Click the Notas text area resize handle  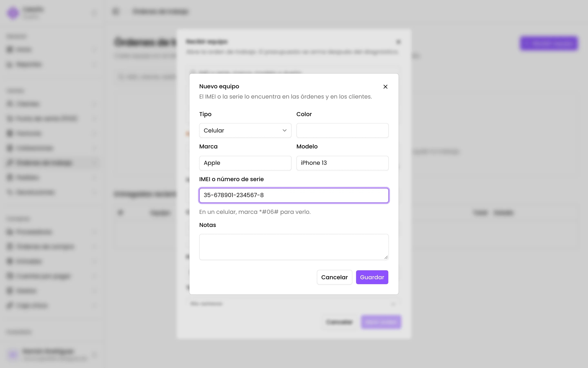pyautogui.click(x=386, y=257)
